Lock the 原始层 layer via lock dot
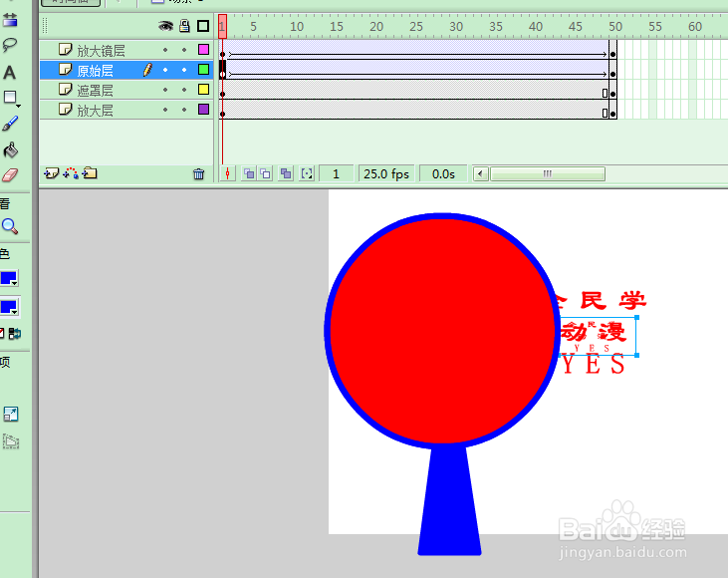Image resolution: width=728 pixels, height=578 pixels. [184, 70]
